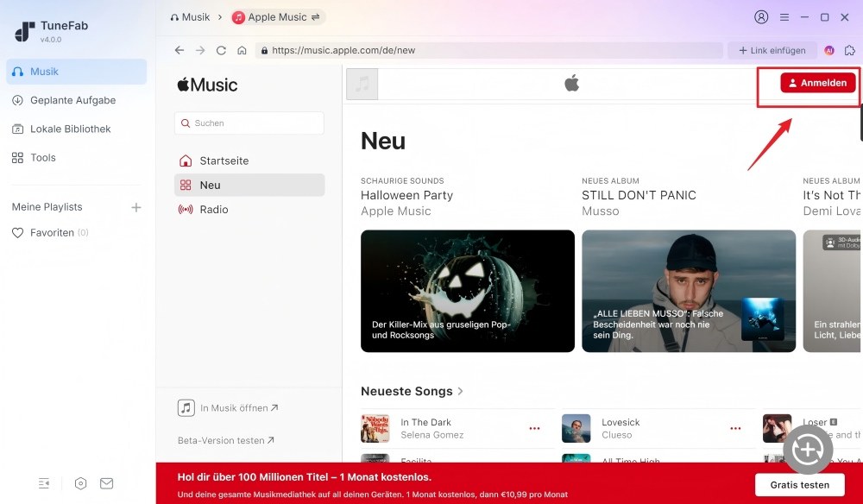Image resolution: width=863 pixels, height=504 pixels.
Task: Refresh the Apple Music page
Action: click(223, 50)
